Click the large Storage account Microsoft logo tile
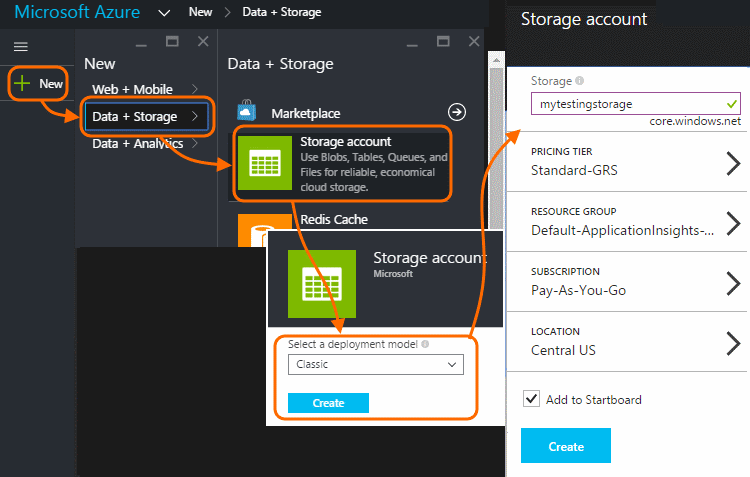The height and width of the screenshot is (477, 750). 322,284
